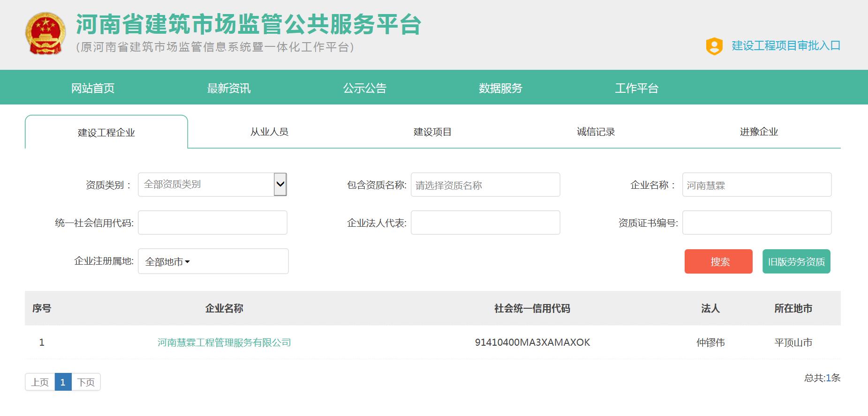Click the orange shield user icon

(714, 46)
